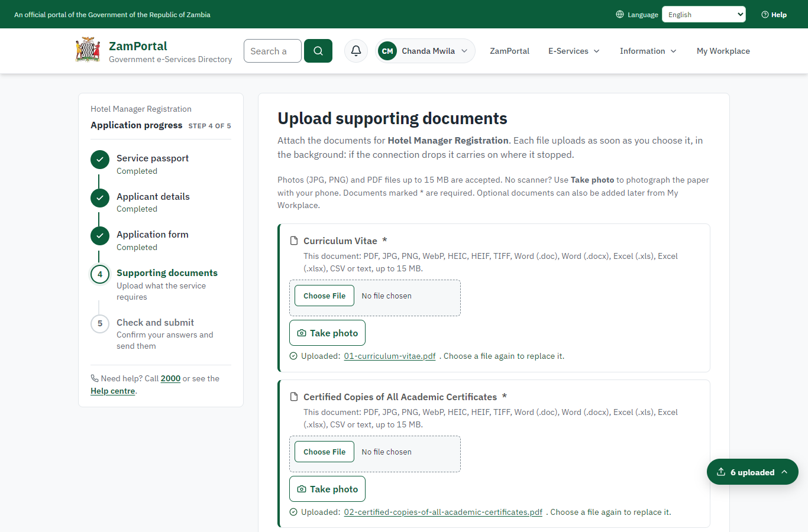Screen dimensions: 808x532
Task: Open 02-certified-copies-of-all-academic-certificates.pdf link
Action: point(443,512)
